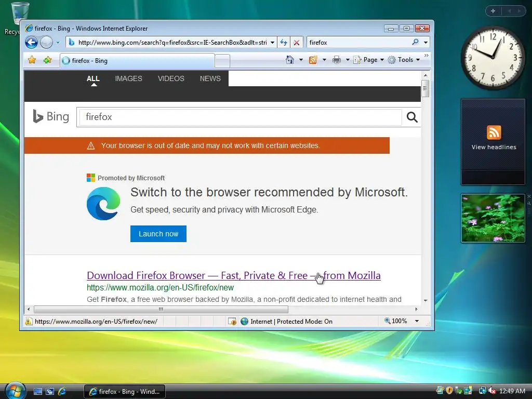
Task: Open the Page menu
Action: pyautogui.click(x=369, y=60)
